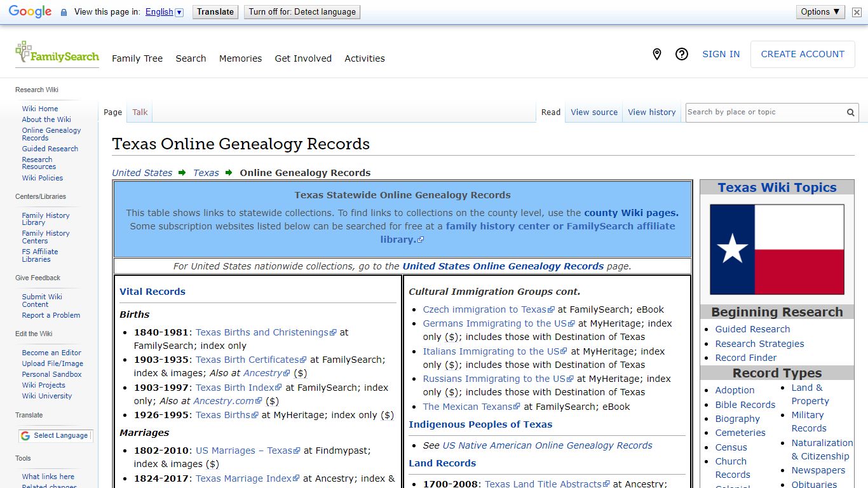The image size is (868, 488).
Task: Open Texas Birth Index link
Action: [238, 387]
